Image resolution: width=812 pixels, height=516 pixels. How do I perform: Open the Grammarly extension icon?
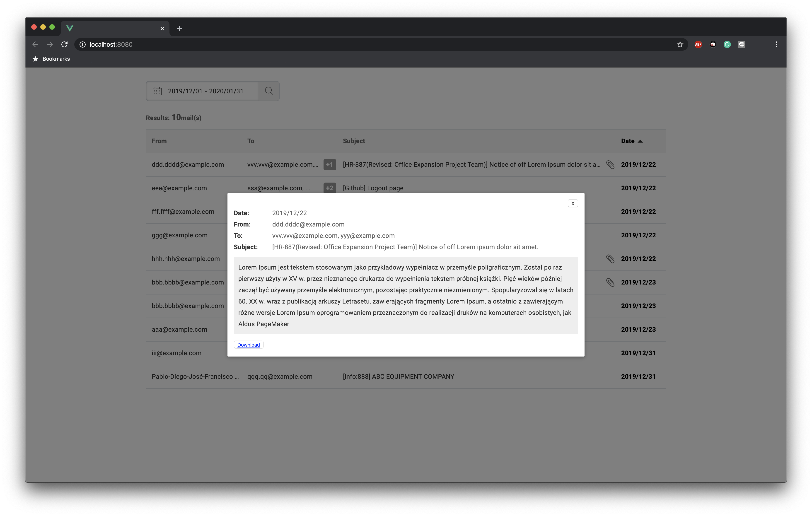727,44
